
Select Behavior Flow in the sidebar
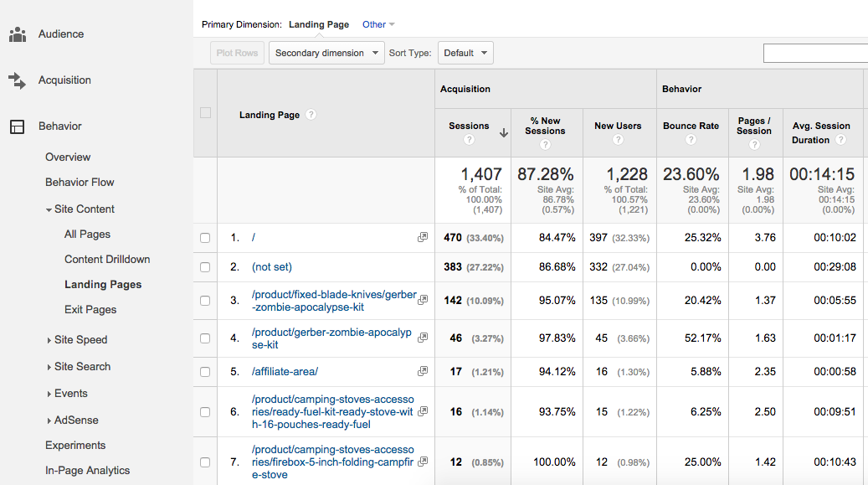coord(80,183)
